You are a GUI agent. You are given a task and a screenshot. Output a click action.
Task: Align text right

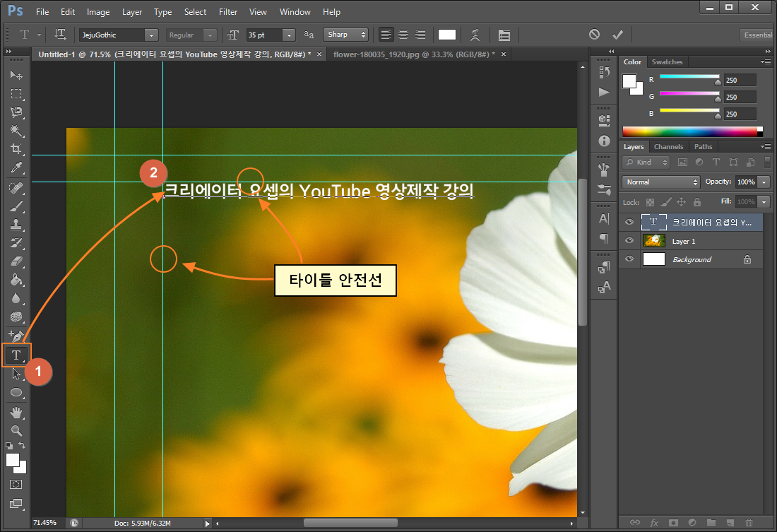click(x=420, y=34)
